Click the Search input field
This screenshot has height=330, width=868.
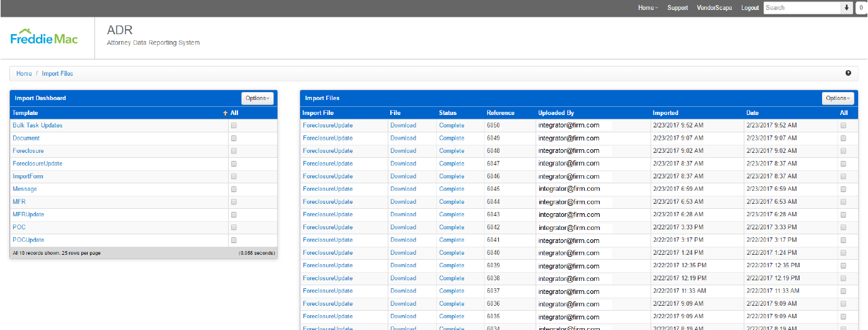pyautogui.click(x=802, y=7)
